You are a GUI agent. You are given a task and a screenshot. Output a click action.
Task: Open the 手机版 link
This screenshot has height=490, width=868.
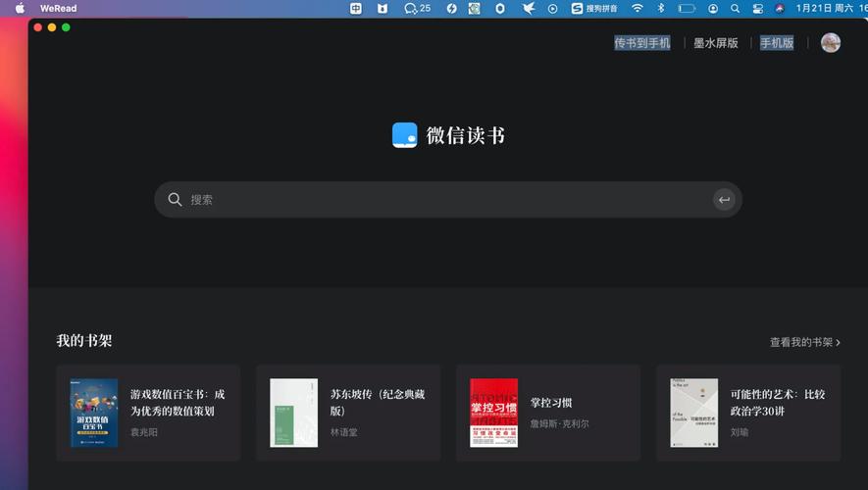pyautogui.click(x=777, y=42)
